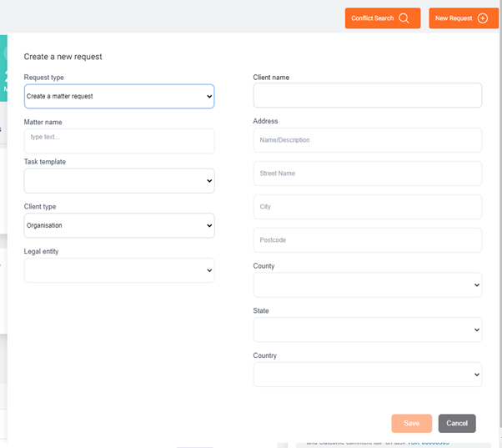Click the Conflict Search button label
The height and width of the screenshot is (448, 502).
point(373,18)
